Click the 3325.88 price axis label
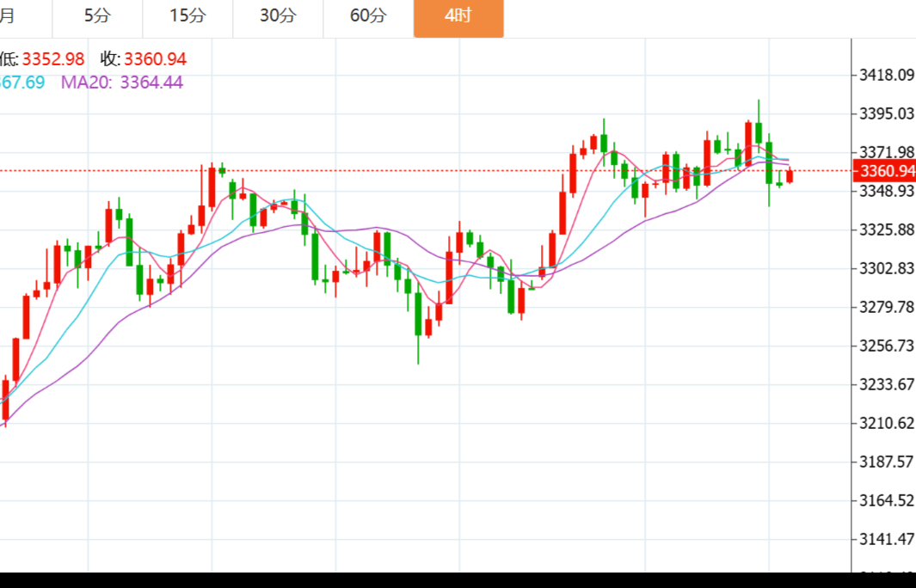 pos(886,230)
